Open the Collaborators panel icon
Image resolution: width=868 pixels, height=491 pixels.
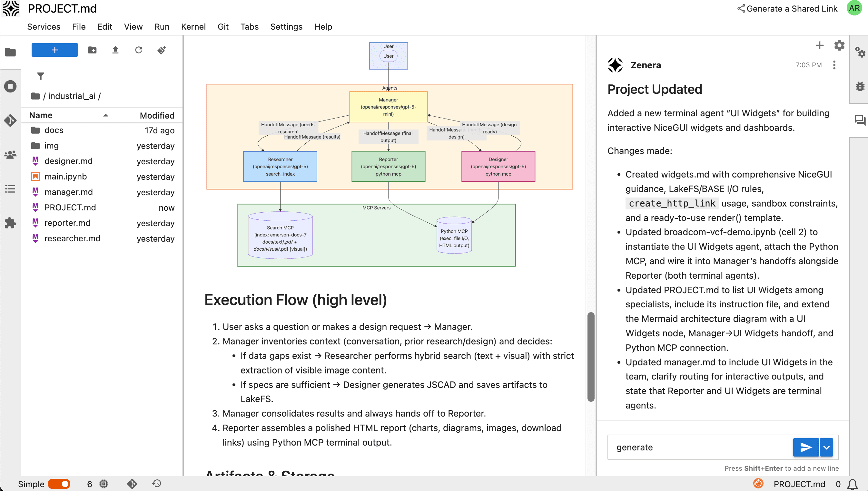pyautogui.click(x=10, y=154)
